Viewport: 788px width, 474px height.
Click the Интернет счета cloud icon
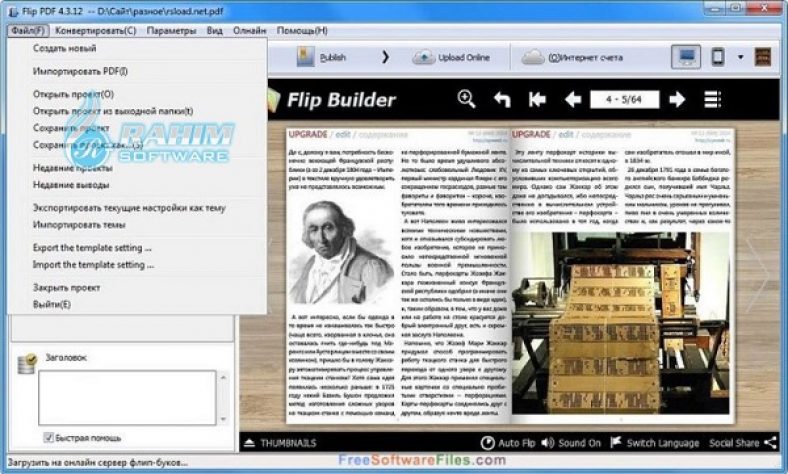tap(533, 57)
